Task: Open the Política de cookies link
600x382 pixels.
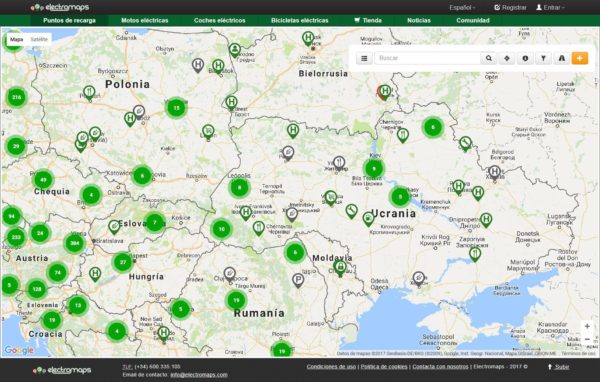Action: [x=384, y=367]
